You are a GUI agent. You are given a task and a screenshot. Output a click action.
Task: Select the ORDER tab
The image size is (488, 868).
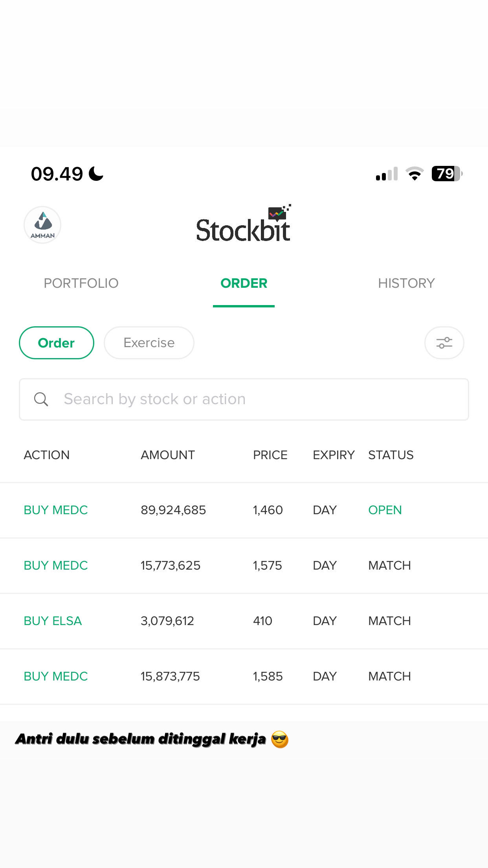tap(244, 283)
